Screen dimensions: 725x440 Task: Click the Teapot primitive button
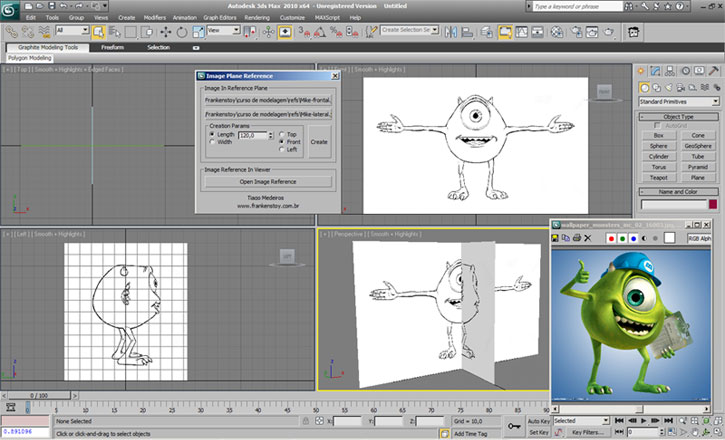[x=659, y=177]
